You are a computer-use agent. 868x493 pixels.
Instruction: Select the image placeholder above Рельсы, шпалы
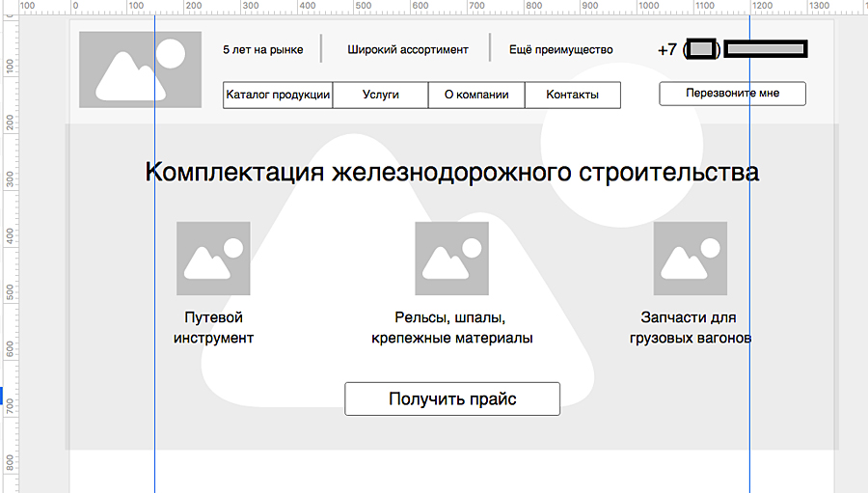[451, 259]
